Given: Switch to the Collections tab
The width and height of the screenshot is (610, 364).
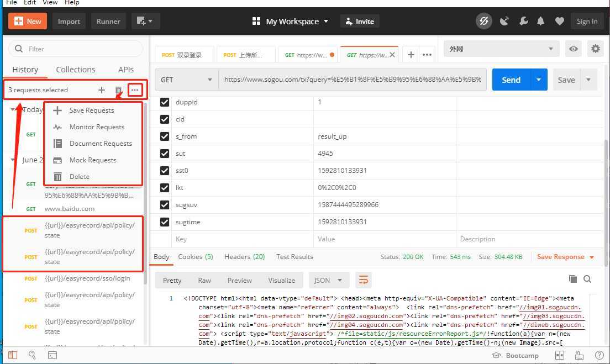Looking at the screenshot, I should click(76, 70).
